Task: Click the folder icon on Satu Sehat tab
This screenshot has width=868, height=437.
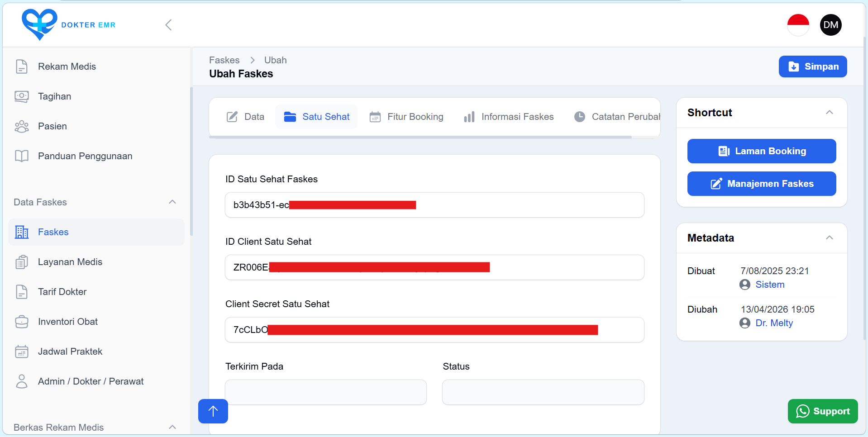Action: 290,117
